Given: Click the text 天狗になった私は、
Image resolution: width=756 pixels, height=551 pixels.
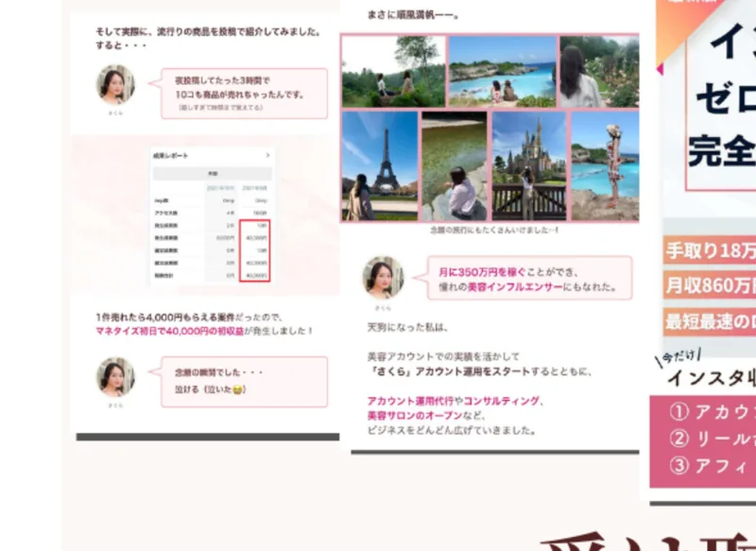Looking at the screenshot, I should click(x=408, y=327).
